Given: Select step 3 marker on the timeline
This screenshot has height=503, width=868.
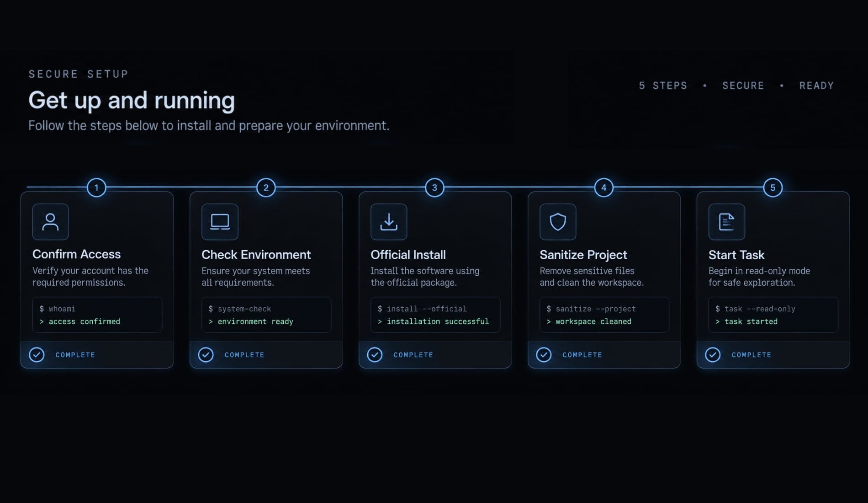Looking at the screenshot, I should pyautogui.click(x=434, y=187).
